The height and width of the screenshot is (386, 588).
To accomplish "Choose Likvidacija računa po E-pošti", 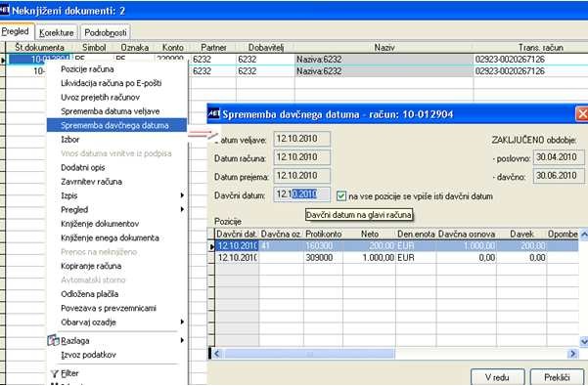I will [x=111, y=83].
